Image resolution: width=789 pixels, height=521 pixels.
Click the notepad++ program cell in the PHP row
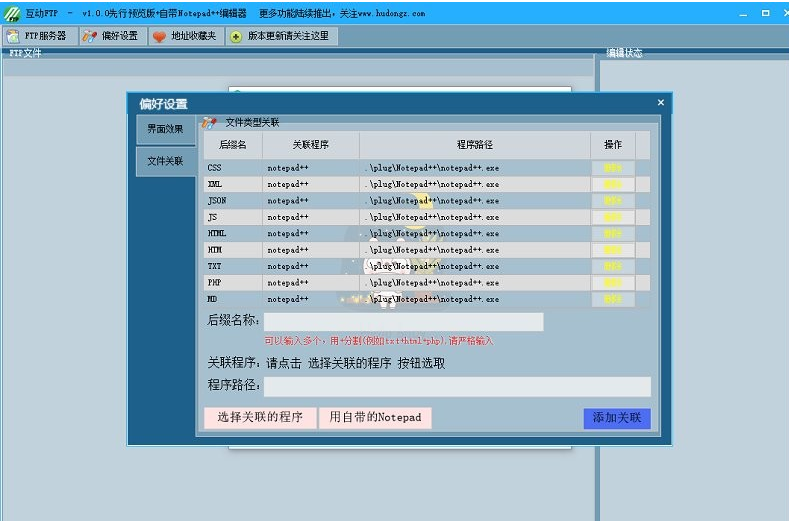click(310, 283)
